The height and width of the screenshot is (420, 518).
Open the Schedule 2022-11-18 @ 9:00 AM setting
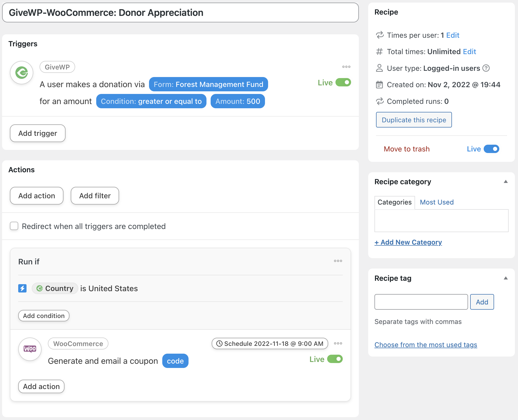click(x=270, y=343)
